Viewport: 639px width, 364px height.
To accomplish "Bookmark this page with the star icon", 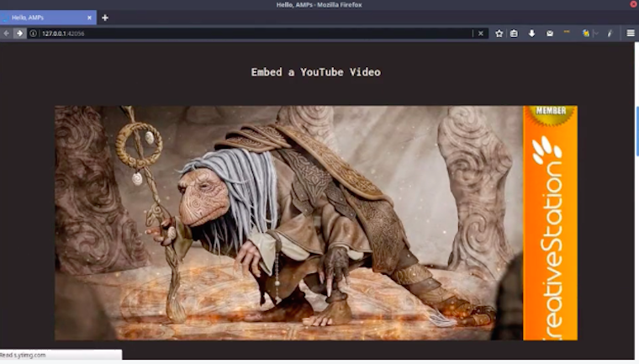I will 499,34.
